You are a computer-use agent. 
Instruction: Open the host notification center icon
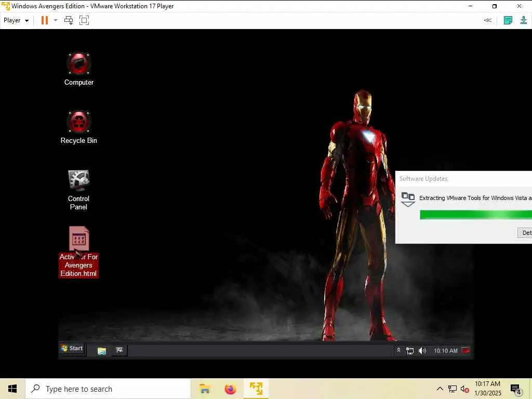click(516, 389)
